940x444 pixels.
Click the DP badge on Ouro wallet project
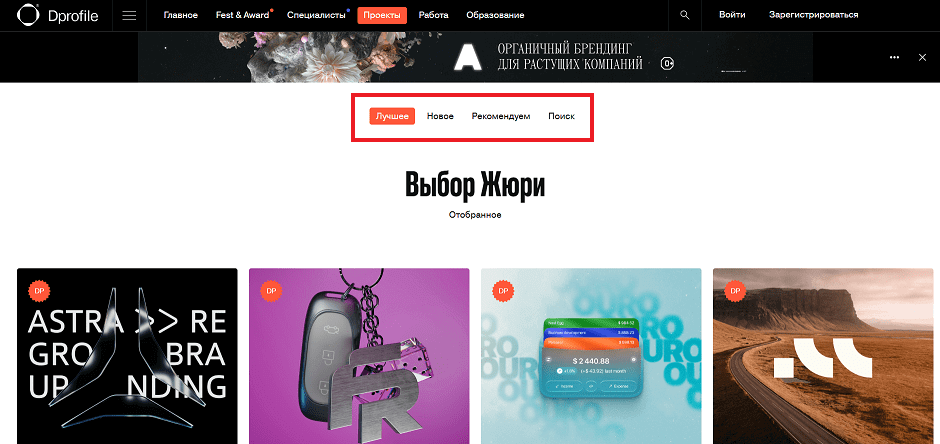(503, 291)
